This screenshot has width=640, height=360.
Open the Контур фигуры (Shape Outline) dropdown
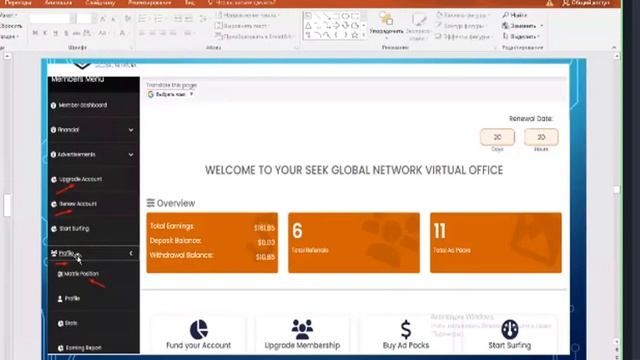pyautogui.click(x=463, y=26)
